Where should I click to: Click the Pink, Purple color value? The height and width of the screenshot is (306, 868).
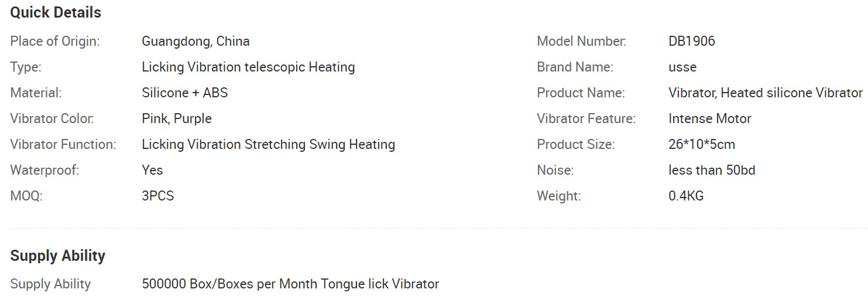click(x=177, y=119)
